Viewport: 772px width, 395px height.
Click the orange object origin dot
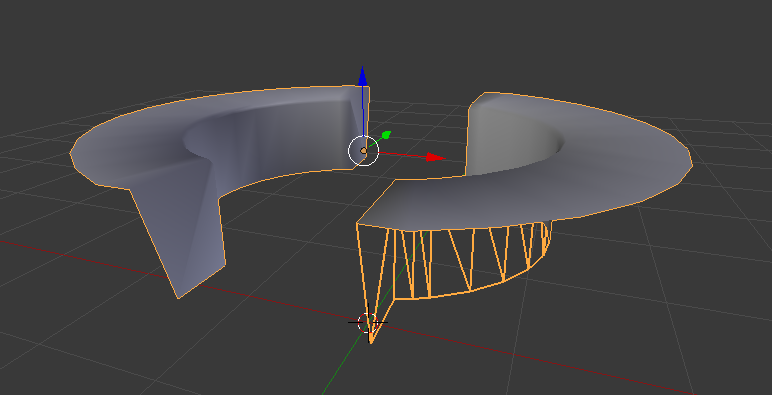click(363, 151)
